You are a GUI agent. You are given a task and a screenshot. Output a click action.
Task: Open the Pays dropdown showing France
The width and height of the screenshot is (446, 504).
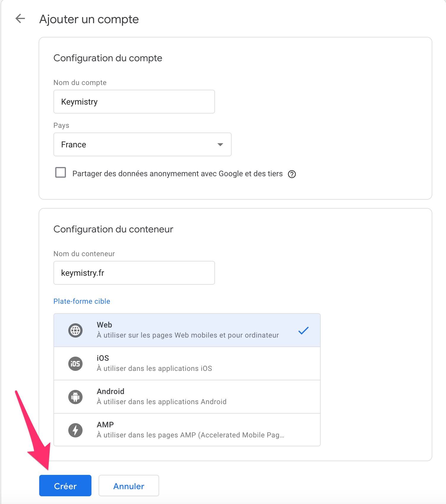[142, 145]
